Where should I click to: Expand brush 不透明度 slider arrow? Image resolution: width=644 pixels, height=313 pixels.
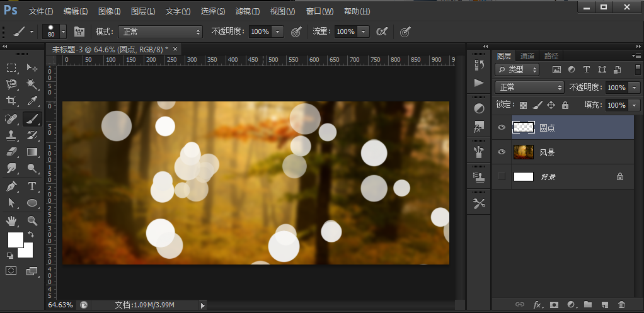278,31
